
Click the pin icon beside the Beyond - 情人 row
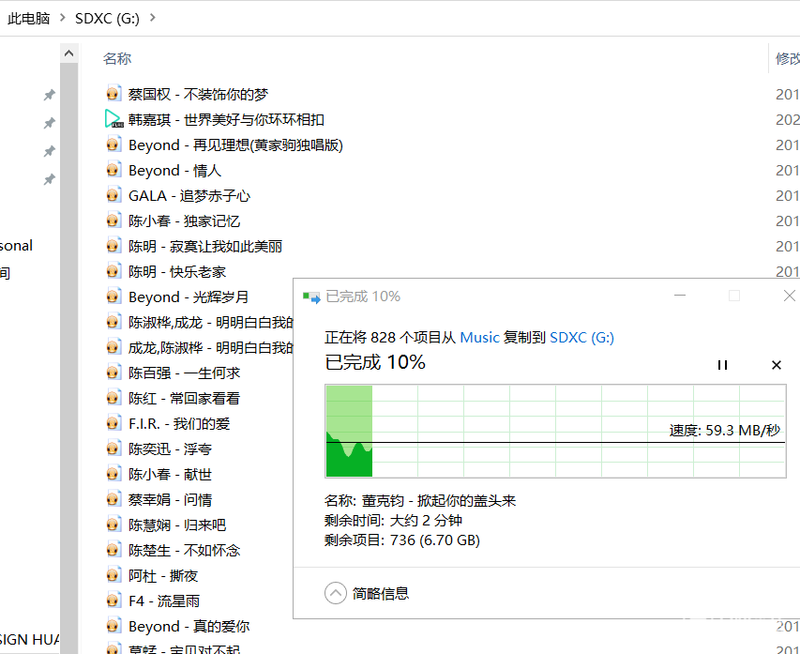click(49, 179)
